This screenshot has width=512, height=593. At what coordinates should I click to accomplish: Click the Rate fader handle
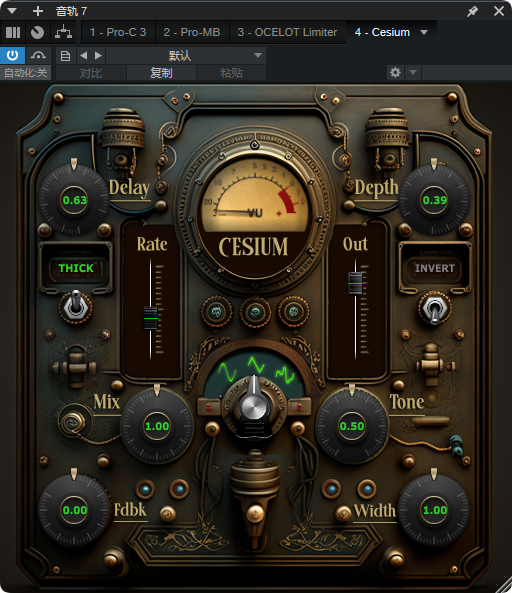150,319
